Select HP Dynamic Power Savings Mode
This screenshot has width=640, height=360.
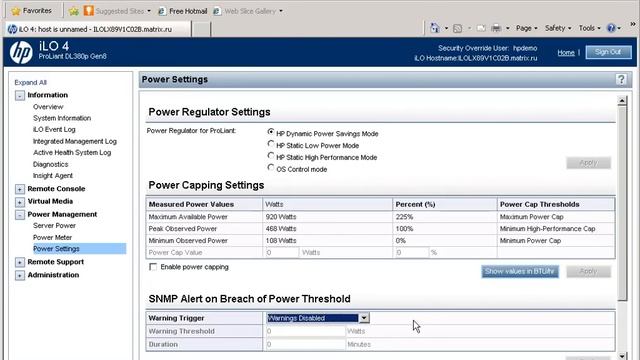[271, 132]
